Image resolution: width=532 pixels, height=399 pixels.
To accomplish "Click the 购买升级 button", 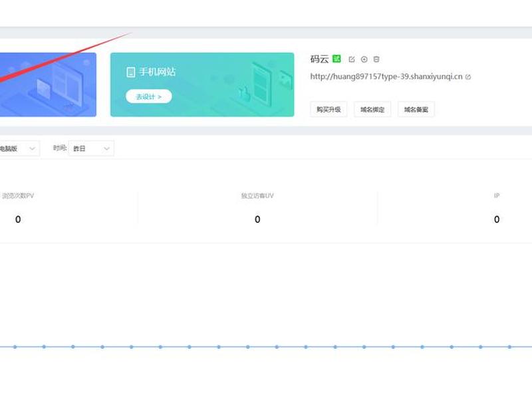I will (329, 109).
